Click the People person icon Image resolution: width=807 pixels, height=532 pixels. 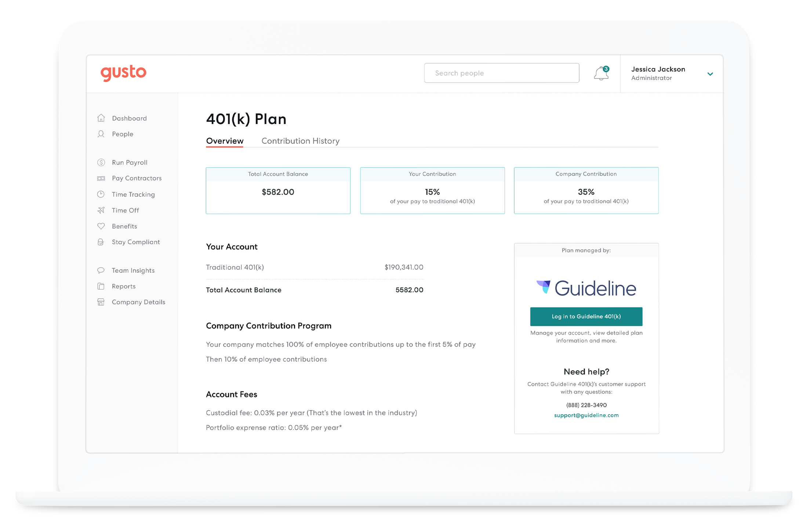click(101, 134)
